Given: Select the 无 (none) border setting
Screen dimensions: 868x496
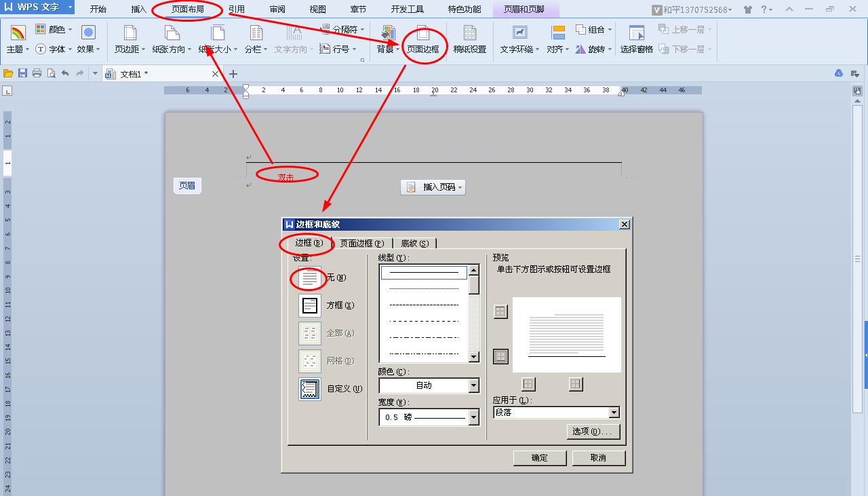Looking at the screenshot, I should (310, 278).
